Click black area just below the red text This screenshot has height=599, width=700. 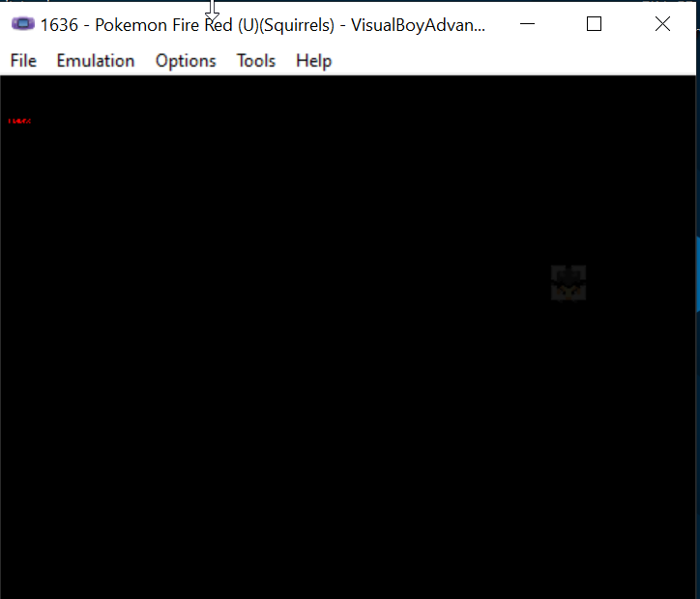[x=19, y=140]
